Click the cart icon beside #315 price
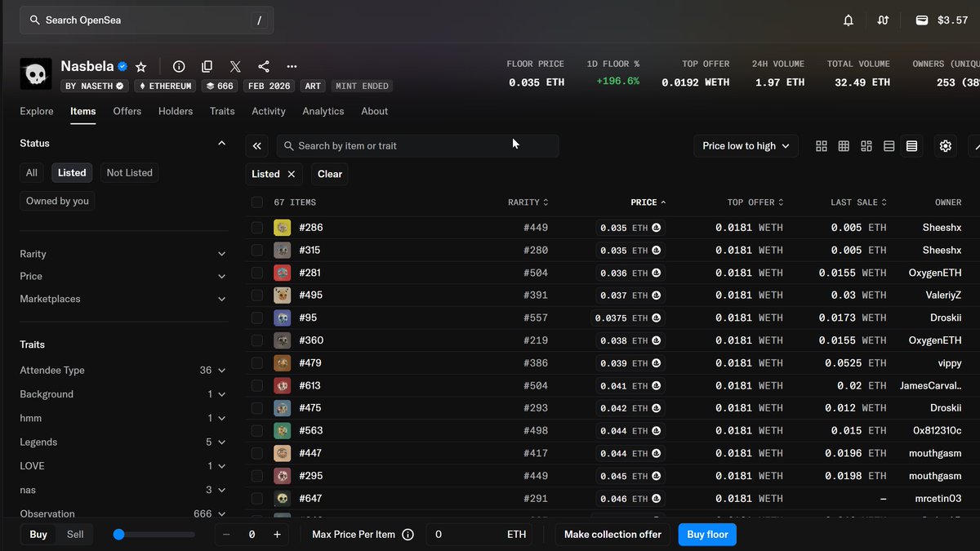The width and height of the screenshot is (980, 551). tap(657, 251)
